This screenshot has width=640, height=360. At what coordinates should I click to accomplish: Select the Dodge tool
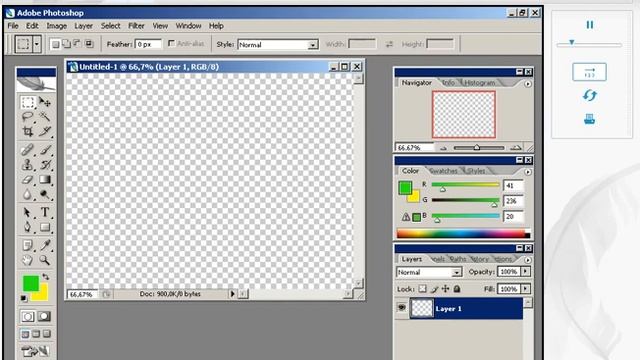[45, 195]
